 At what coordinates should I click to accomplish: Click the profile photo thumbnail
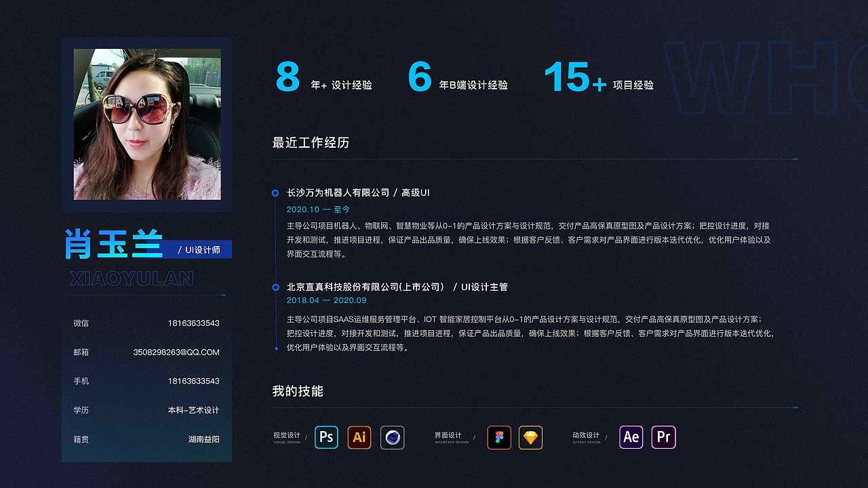click(147, 125)
